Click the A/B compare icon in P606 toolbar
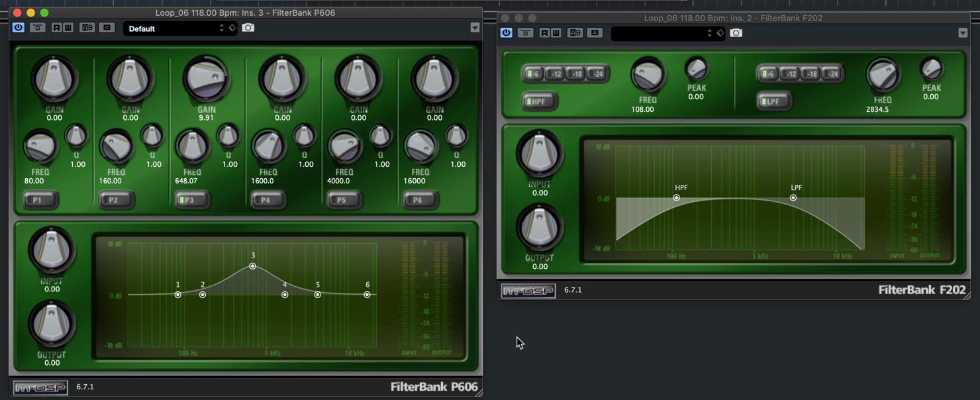Screen dimensions: 980x400 point(87,28)
